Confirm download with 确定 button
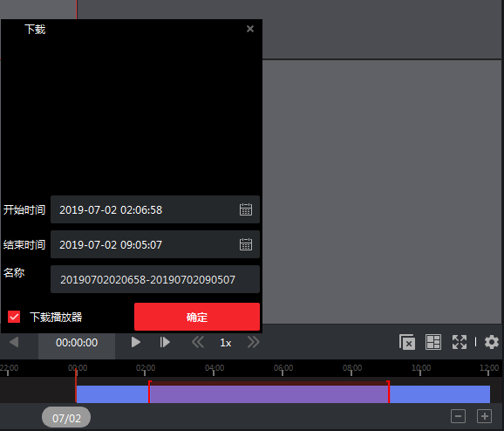Screen dimensions: 504x431 pos(197,317)
